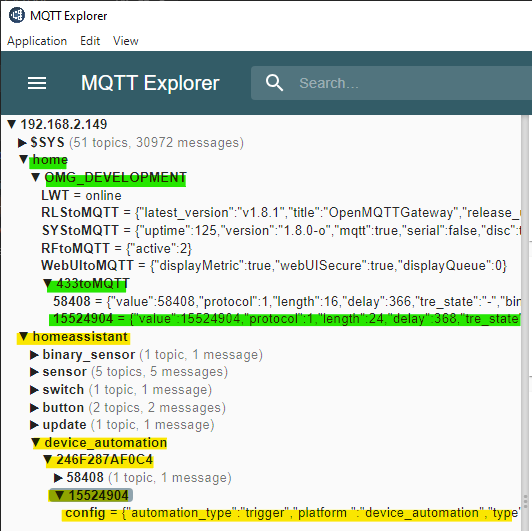The image size is (532, 531).
Task: Collapse the home topic arrow
Action: pos(23,159)
